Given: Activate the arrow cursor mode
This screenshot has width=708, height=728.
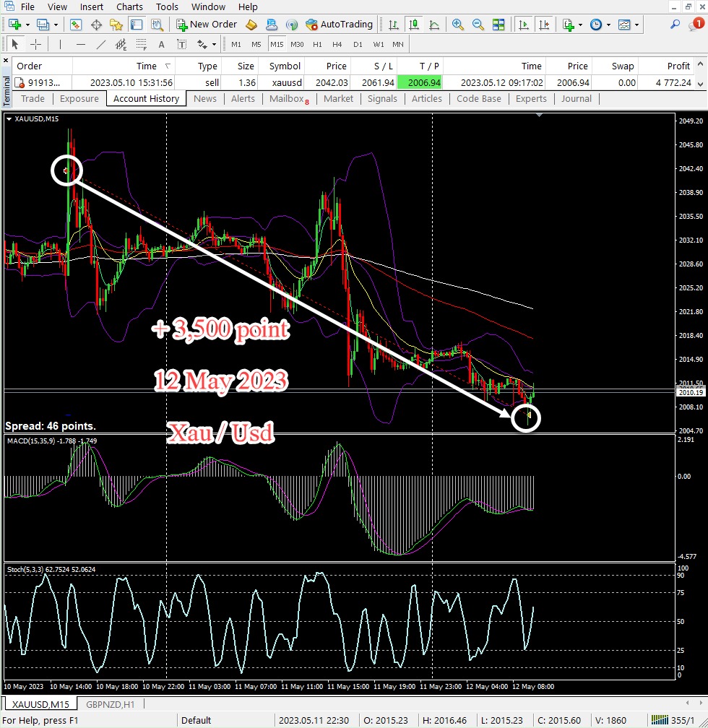Looking at the screenshot, I should tap(15, 45).
